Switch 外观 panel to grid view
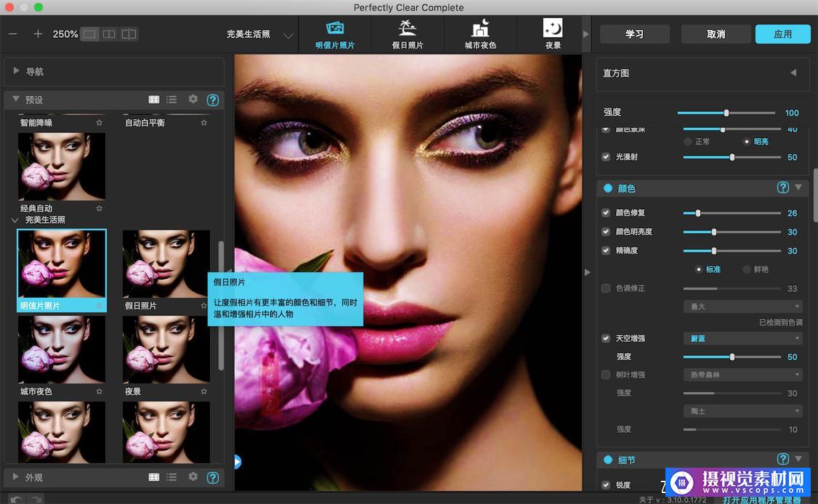Viewport: 818px width, 504px height. (x=154, y=477)
